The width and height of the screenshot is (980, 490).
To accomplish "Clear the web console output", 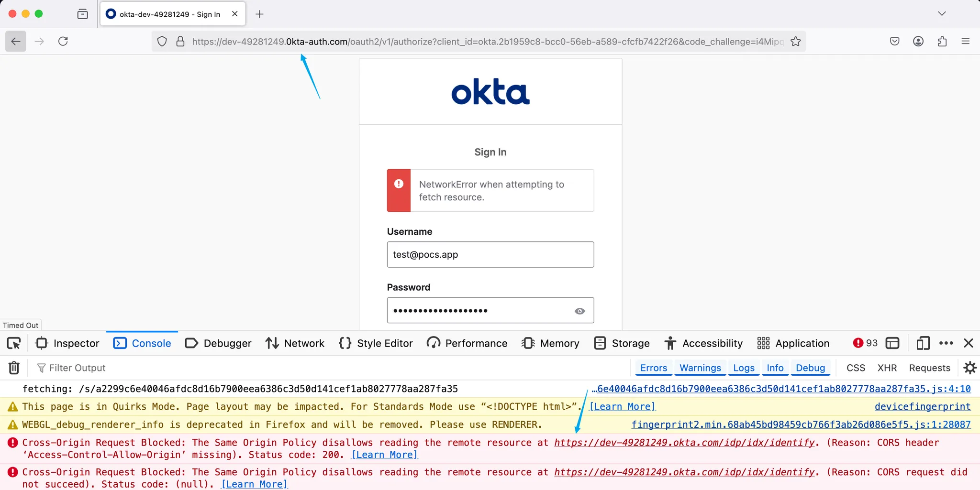I will (14, 368).
